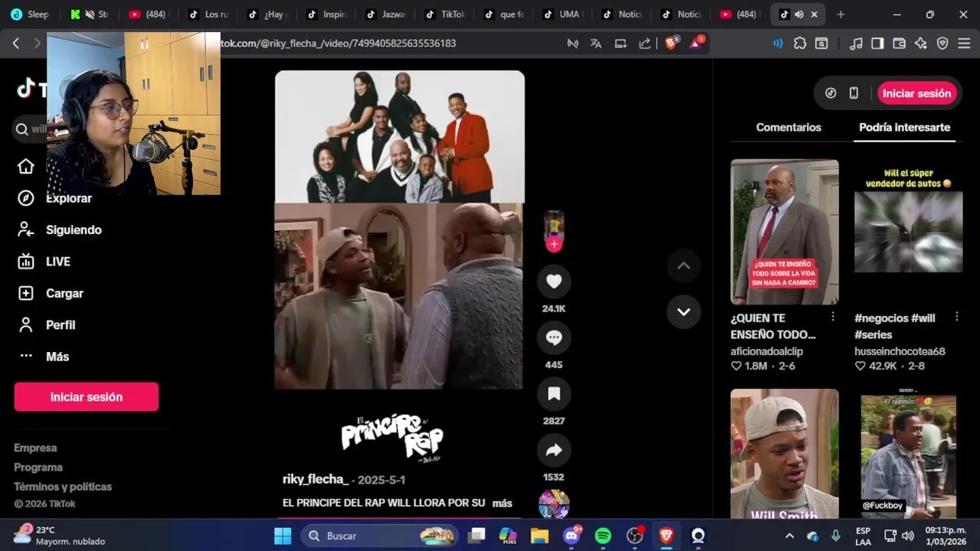Open the @Fuckboy video thumbnail
980x551 pixels.
pyautogui.click(x=908, y=454)
